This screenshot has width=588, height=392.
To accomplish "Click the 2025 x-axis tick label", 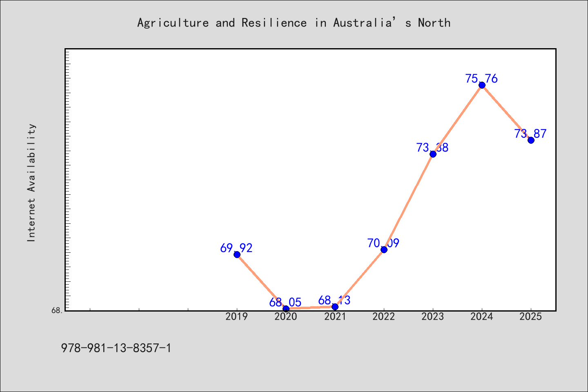I will point(531,316).
